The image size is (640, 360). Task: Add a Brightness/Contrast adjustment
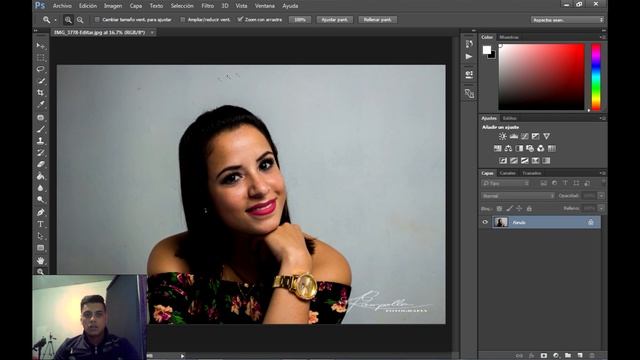503,136
